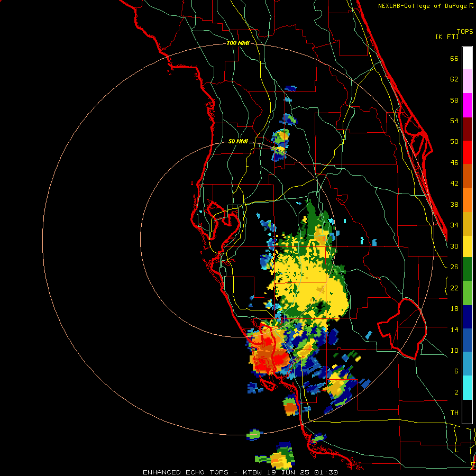
Task: Pick the light blue legend swatch
Action: pos(467,364)
